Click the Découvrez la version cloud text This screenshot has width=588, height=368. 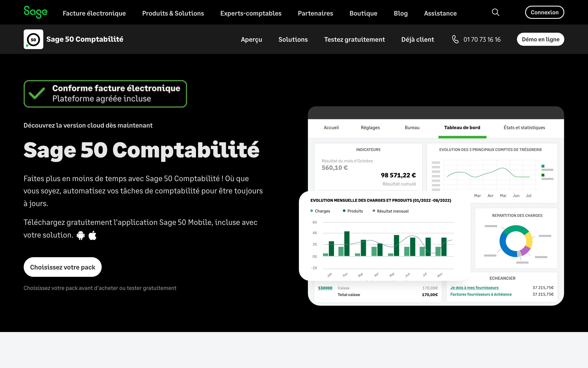(88, 125)
